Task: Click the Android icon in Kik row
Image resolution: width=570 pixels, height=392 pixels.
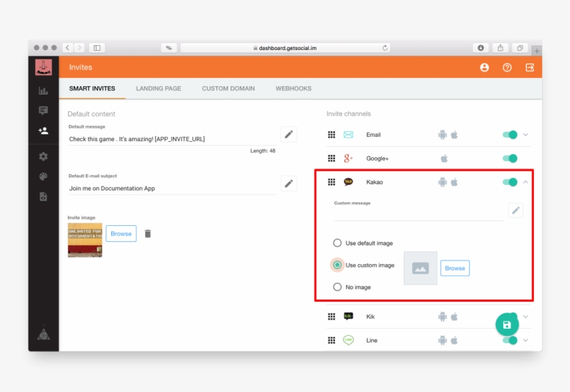Action: [x=442, y=316]
